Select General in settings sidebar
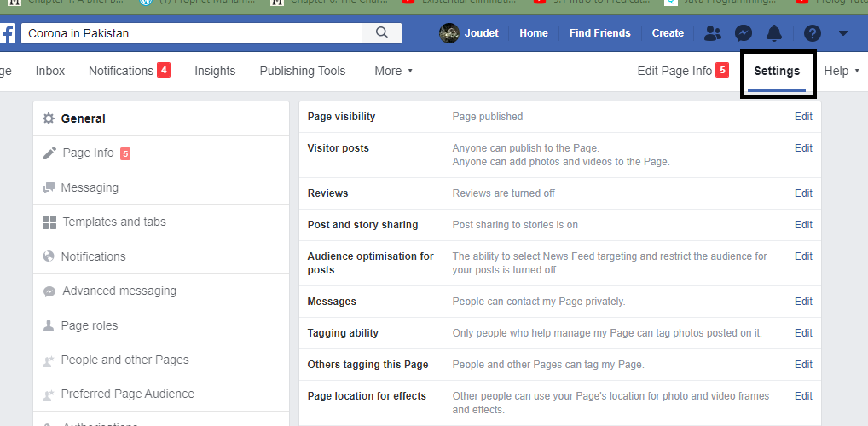Viewport: 868px width, 426px height. (x=161, y=118)
